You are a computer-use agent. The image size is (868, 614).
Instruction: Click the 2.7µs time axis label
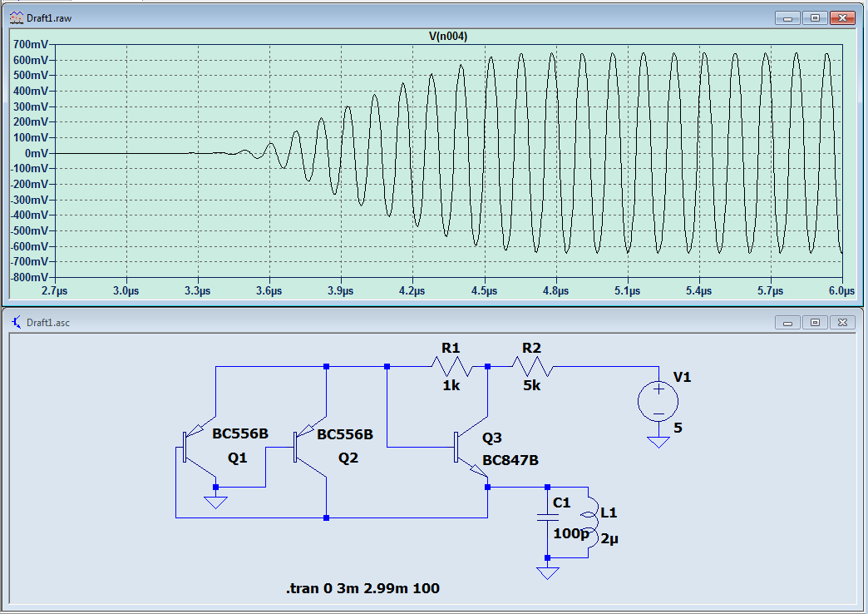[x=55, y=290]
